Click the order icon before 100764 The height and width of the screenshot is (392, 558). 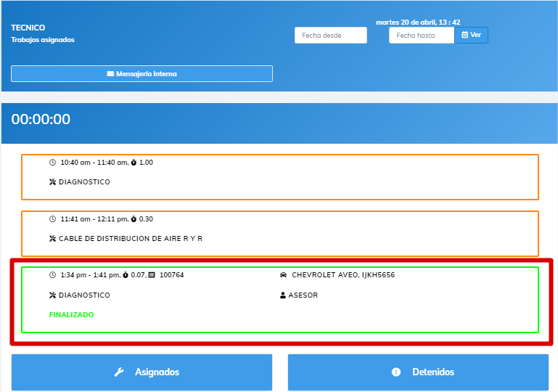(152, 275)
